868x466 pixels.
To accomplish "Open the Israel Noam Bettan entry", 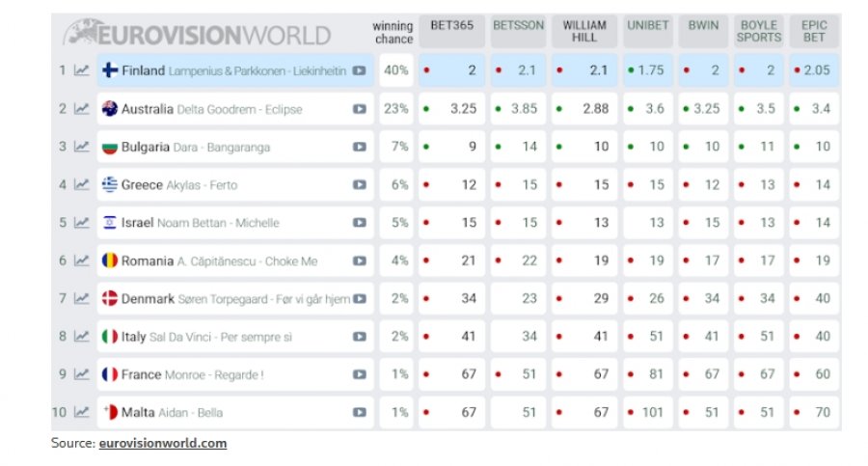I will point(234,222).
